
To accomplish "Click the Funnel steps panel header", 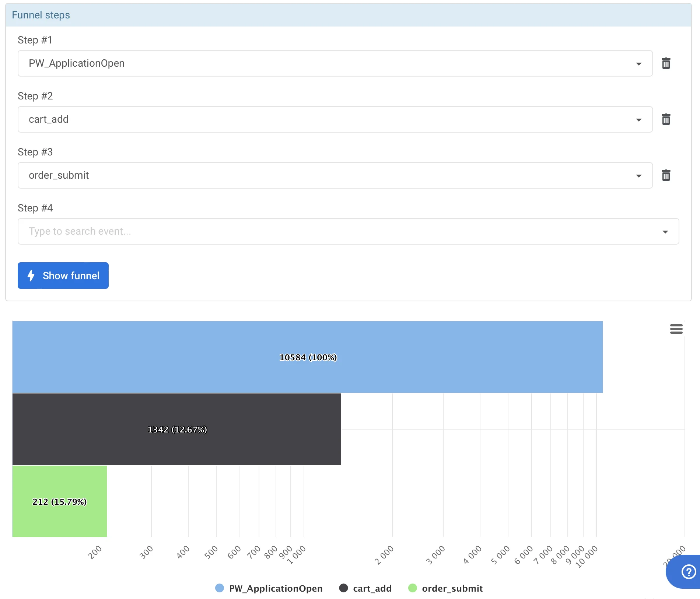I will 348,15.
